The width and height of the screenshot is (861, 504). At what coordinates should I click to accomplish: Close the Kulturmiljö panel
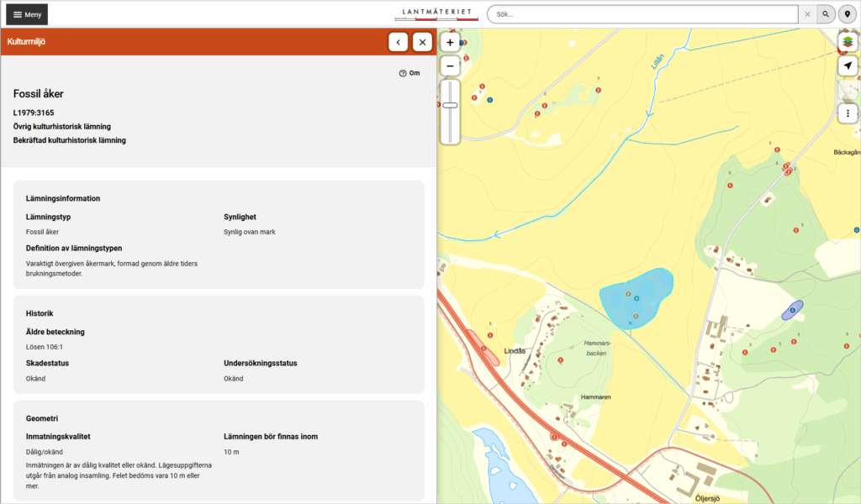pyautogui.click(x=422, y=41)
